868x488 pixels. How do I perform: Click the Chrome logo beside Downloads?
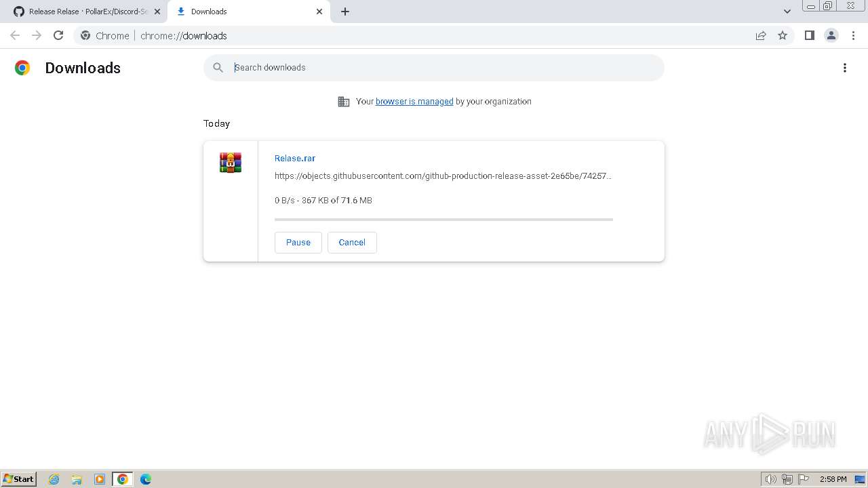22,68
